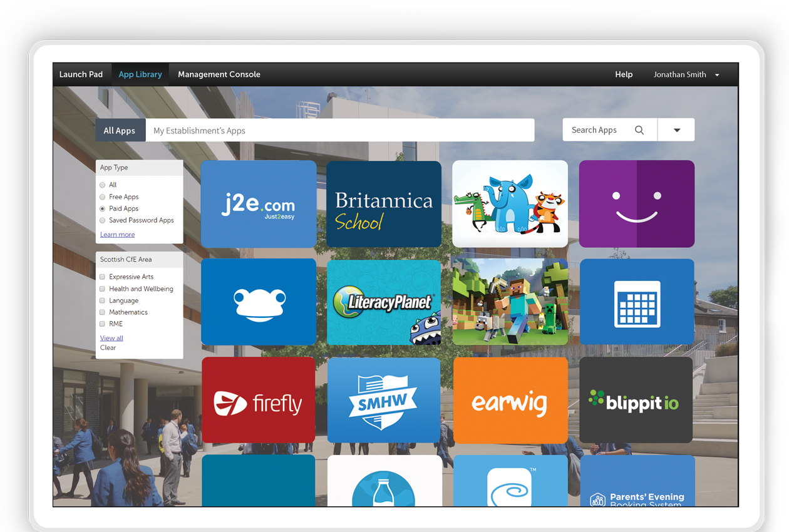This screenshot has height=532, width=789.
Task: Expand the dropdown arrow next to Search Apps
Action: [x=676, y=130]
